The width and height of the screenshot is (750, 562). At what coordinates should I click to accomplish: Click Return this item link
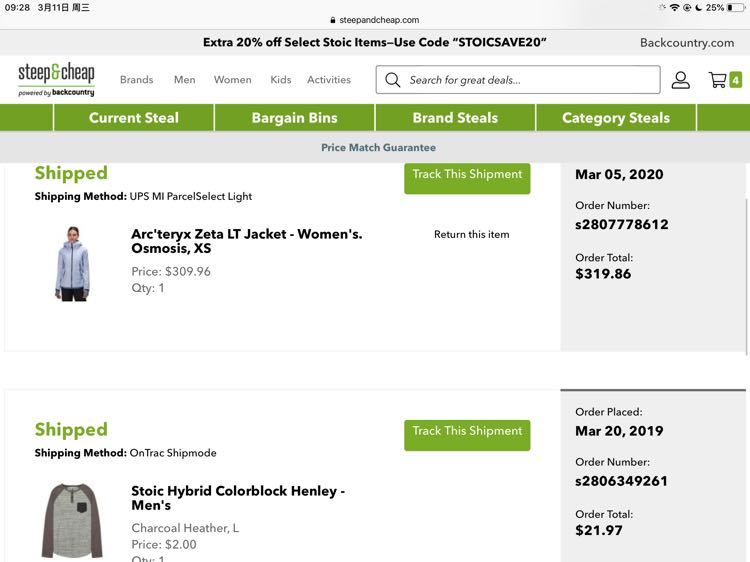(472, 234)
